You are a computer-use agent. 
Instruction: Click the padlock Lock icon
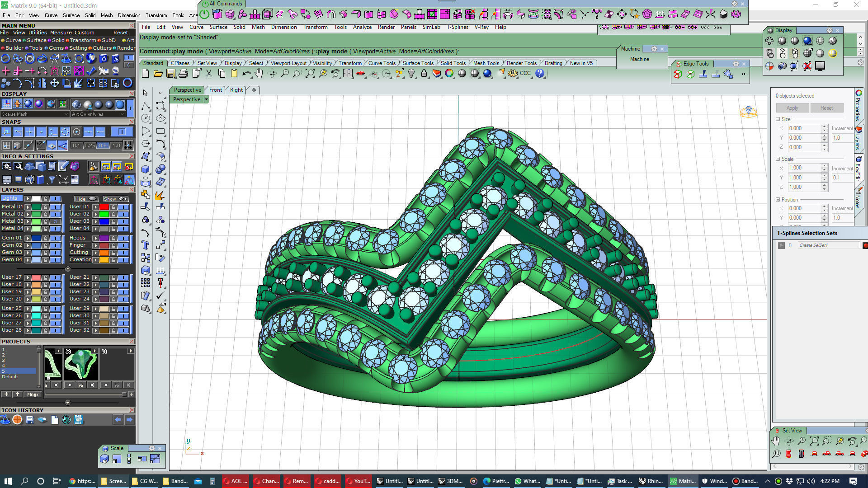424,73
